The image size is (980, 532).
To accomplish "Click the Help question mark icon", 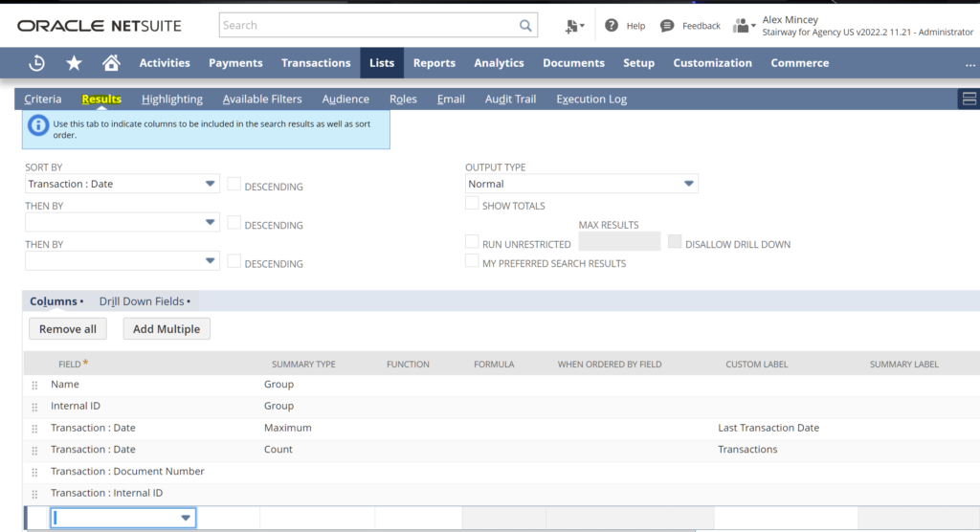I will coord(612,26).
